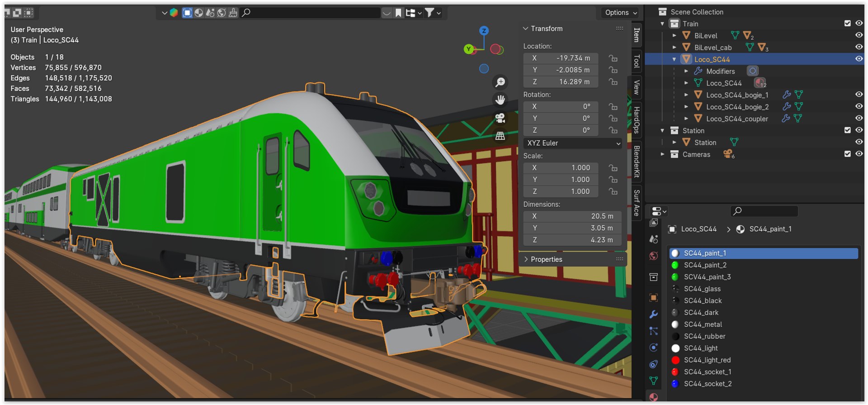Open the Physics properties tab icon
The height and width of the screenshot is (405, 868).
point(653,348)
